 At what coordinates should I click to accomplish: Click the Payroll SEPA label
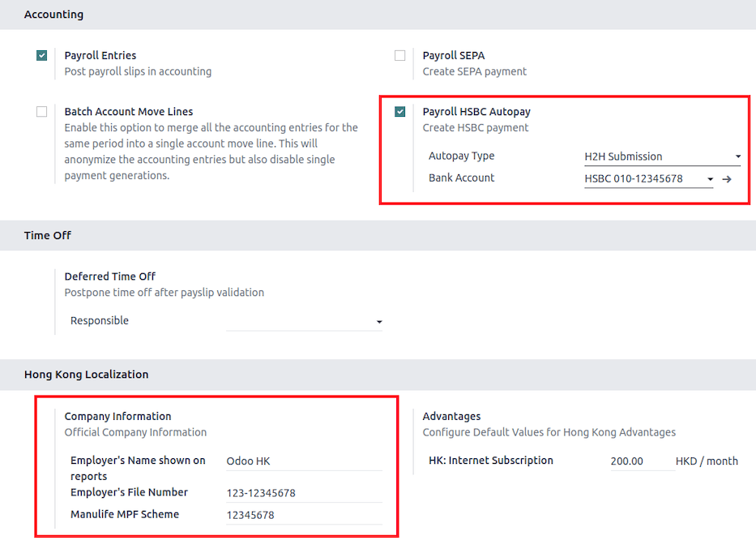(x=454, y=56)
